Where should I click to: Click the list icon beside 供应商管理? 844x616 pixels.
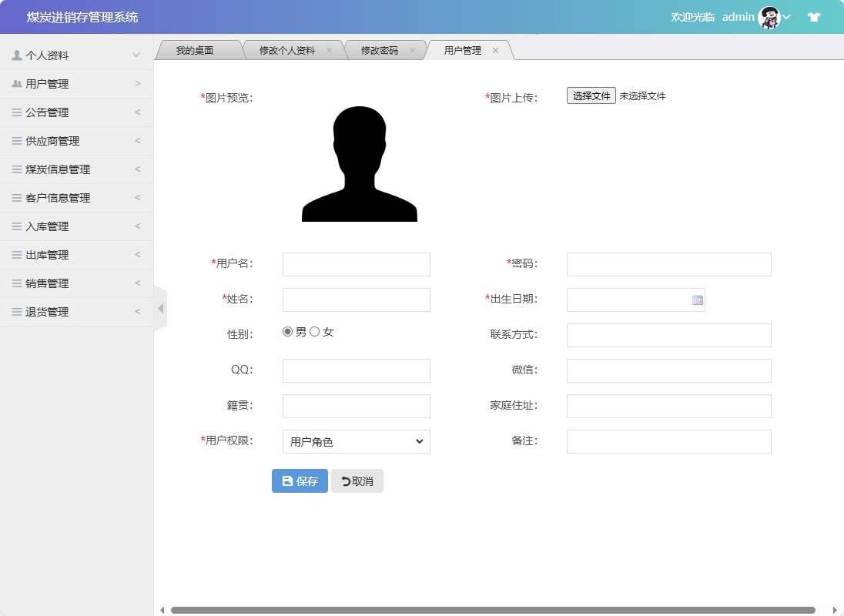pos(17,140)
